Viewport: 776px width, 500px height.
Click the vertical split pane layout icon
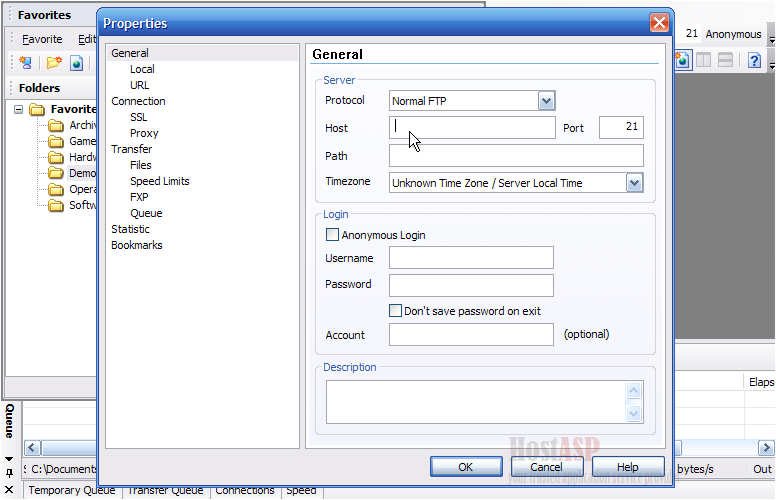[704, 60]
